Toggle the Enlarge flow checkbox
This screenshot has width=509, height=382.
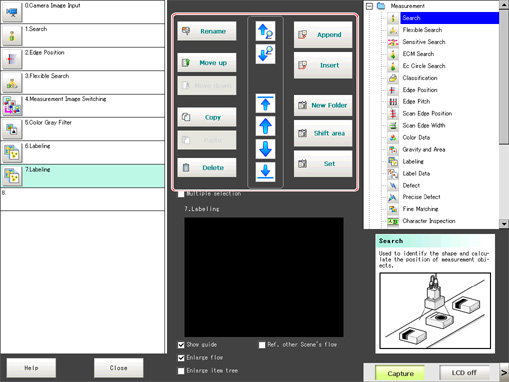click(x=181, y=358)
